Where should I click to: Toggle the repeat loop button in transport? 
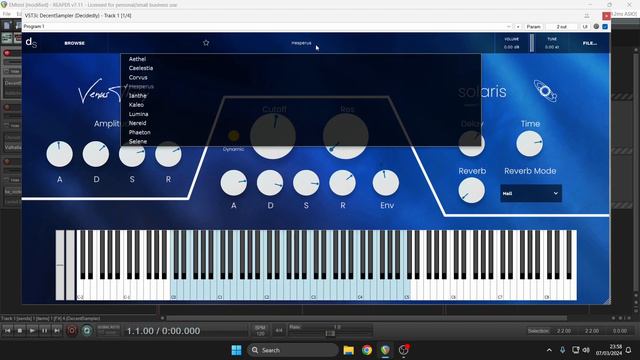coord(87,331)
